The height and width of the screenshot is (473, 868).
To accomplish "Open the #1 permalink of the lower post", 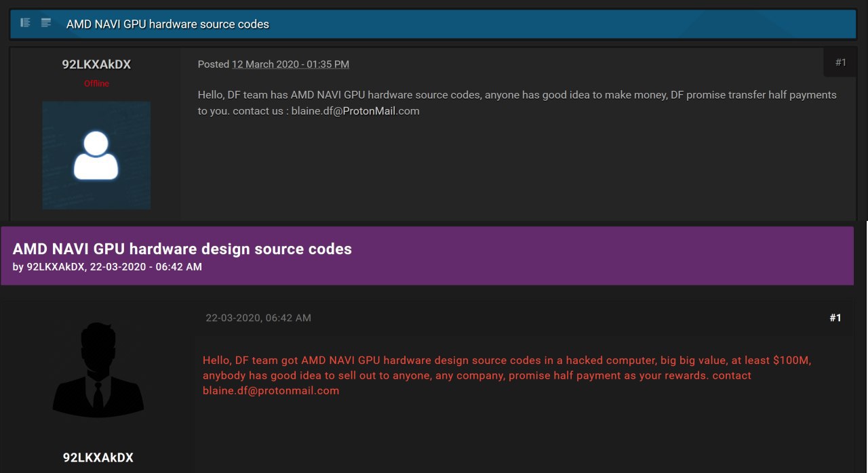I will (x=835, y=318).
